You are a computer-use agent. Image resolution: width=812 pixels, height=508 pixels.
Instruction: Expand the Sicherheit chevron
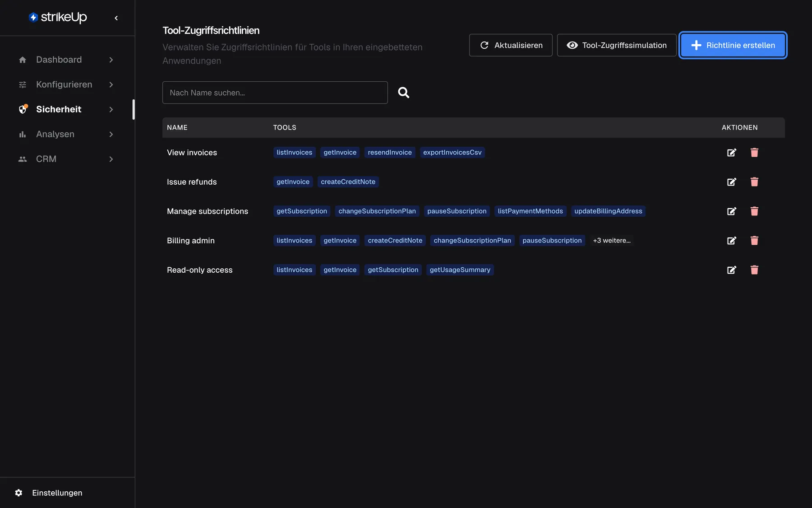pyautogui.click(x=111, y=109)
